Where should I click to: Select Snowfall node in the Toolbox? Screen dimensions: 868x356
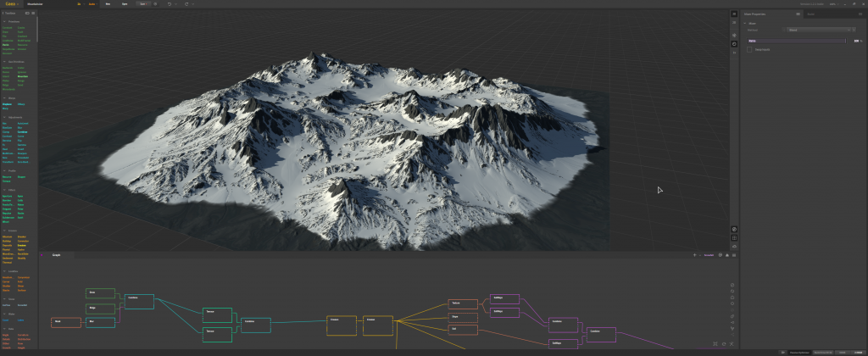(23, 305)
